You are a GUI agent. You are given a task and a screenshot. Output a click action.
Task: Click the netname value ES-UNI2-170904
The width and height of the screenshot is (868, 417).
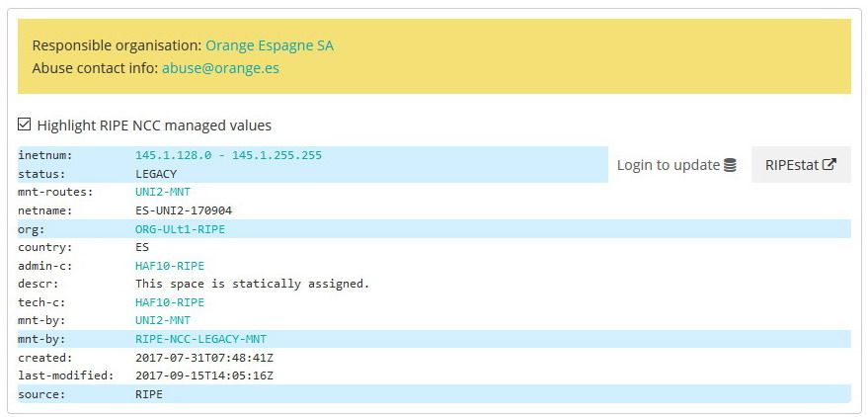click(x=184, y=210)
